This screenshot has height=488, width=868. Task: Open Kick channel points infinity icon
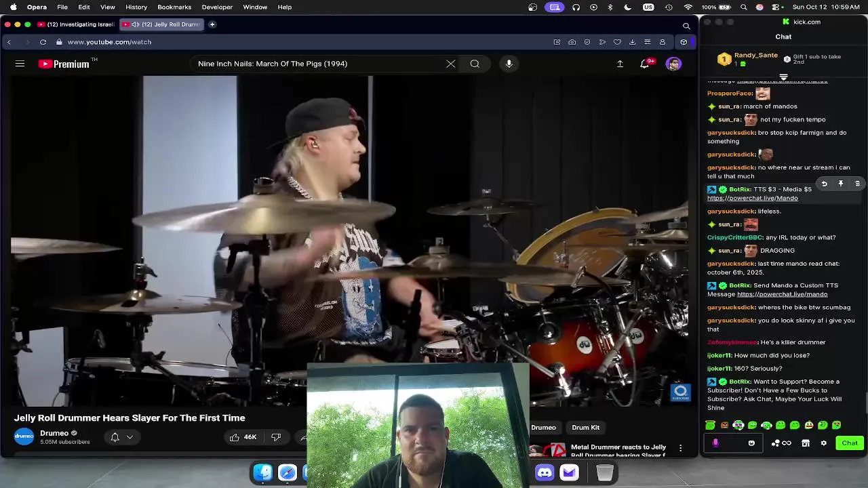pos(787,443)
